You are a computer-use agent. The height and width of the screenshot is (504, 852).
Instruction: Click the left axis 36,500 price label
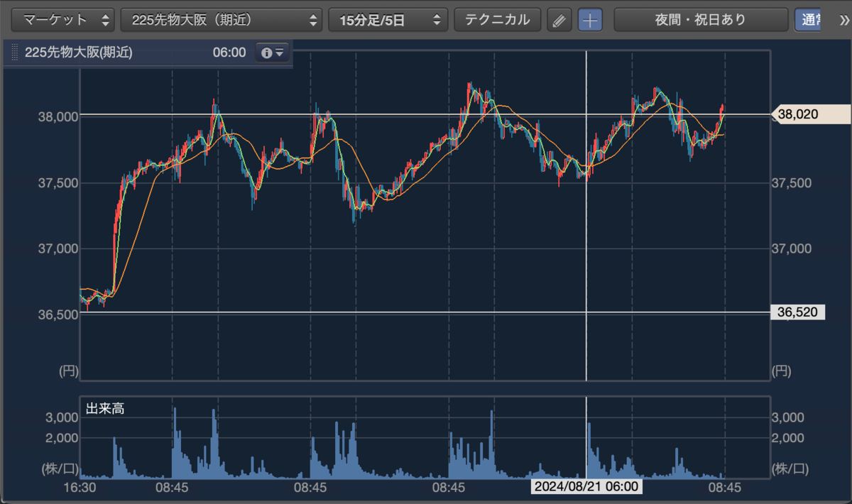click(x=57, y=314)
